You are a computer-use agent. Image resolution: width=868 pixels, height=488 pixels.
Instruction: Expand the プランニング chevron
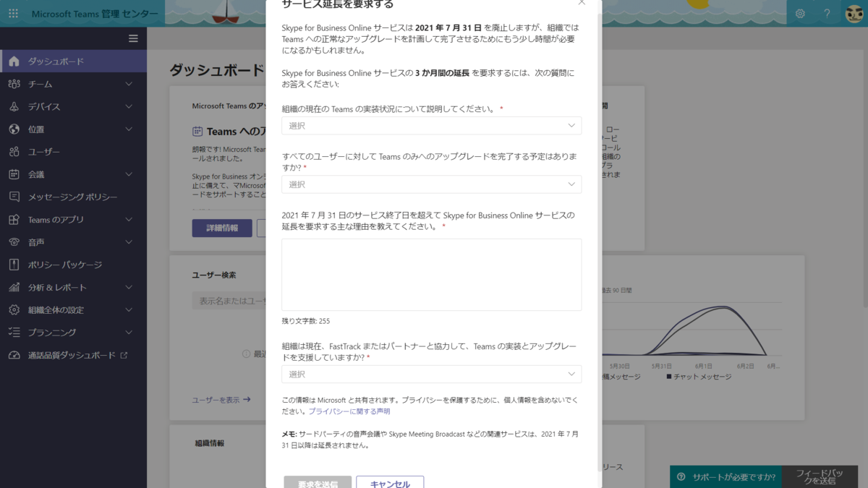[x=129, y=333]
